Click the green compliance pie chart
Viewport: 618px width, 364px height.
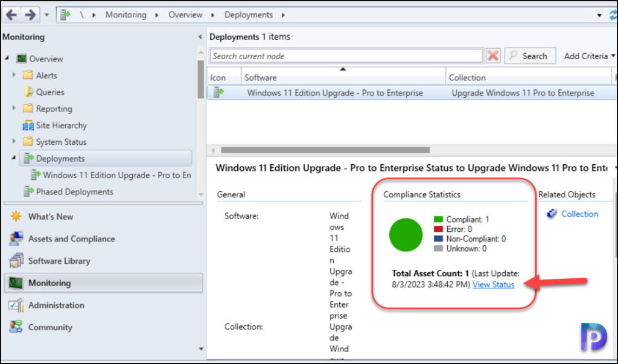coord(406,235)
